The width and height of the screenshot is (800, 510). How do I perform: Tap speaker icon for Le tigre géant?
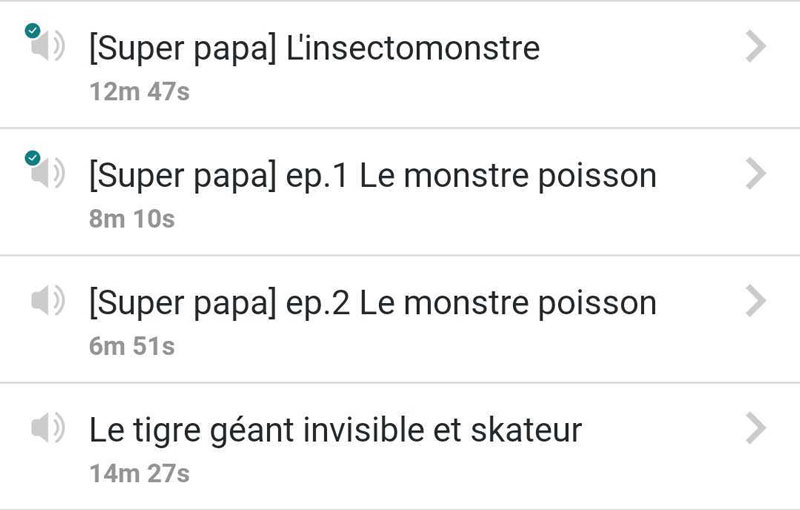pos(48,427)
